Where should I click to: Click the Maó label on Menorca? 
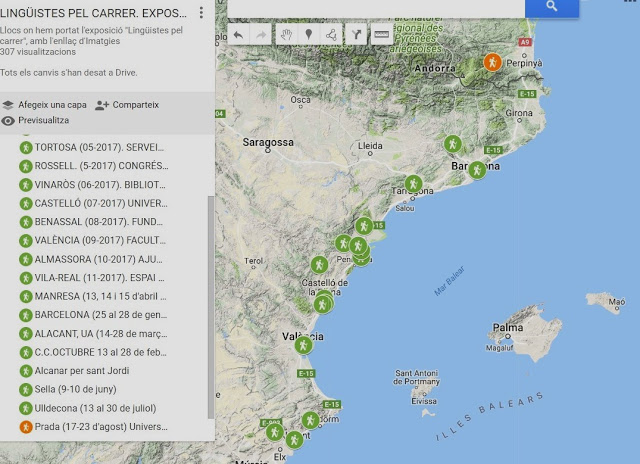pyautogui.click(x=617, y=302)
